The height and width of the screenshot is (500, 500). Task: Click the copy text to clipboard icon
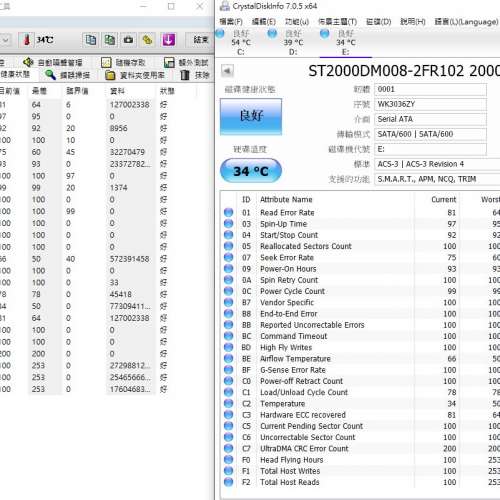point(91,40)
